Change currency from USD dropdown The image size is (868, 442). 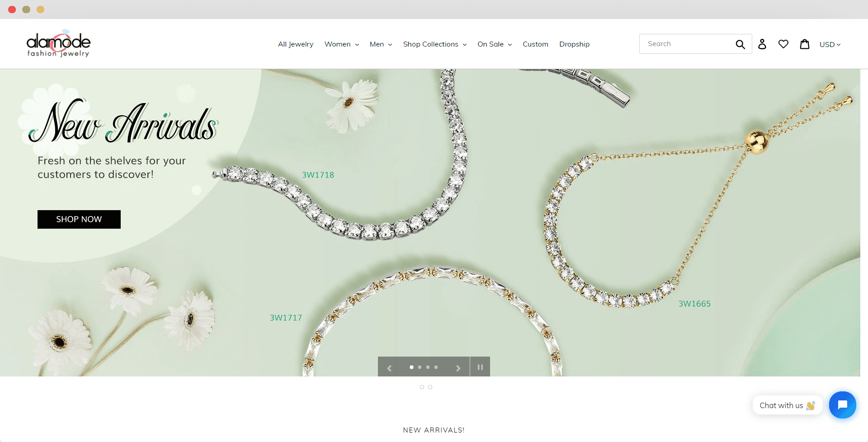[x=830, y=44]
